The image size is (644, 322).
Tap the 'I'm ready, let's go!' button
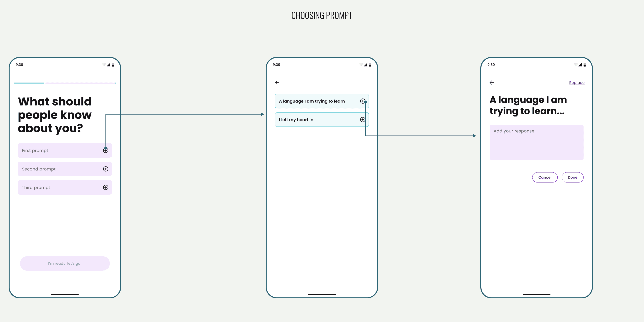coord(65,264)
